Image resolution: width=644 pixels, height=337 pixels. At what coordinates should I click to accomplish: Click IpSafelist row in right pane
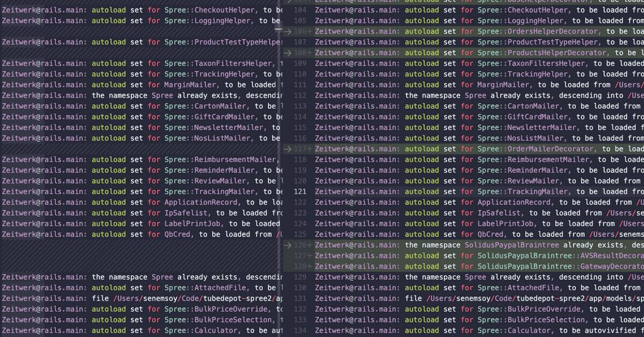tap(479, 213)
